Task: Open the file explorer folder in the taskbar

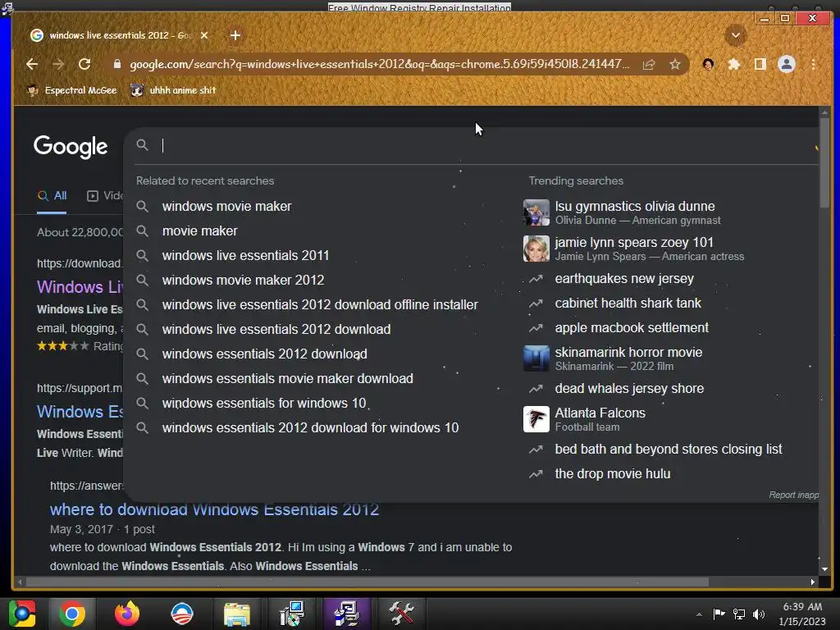Action: click(x=237, y=614)
